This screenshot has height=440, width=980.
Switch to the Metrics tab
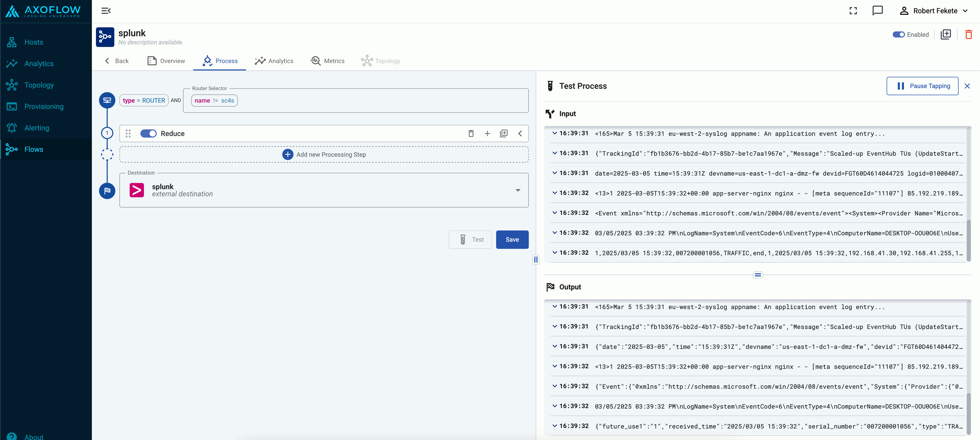pos(327,61)
